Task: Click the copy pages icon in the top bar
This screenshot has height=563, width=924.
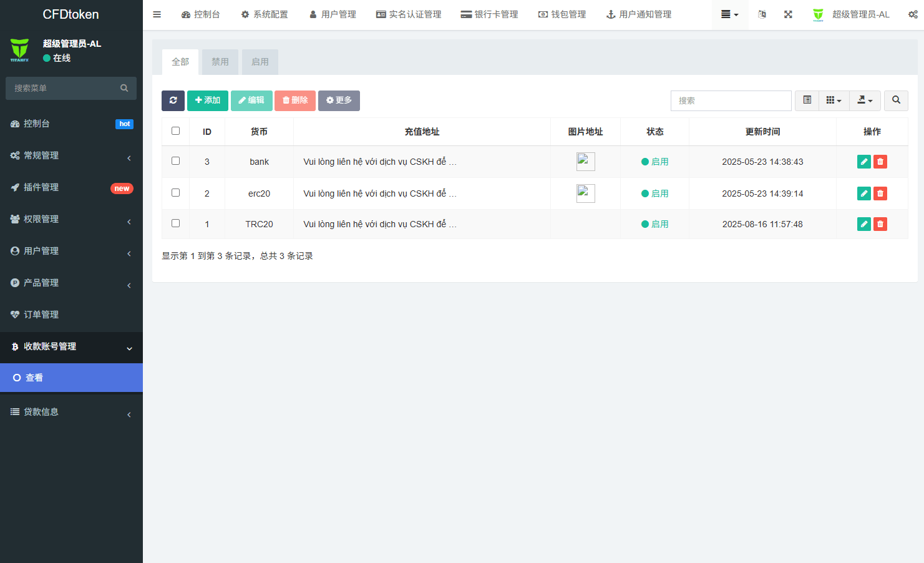Action: click(x=762, y=14)
